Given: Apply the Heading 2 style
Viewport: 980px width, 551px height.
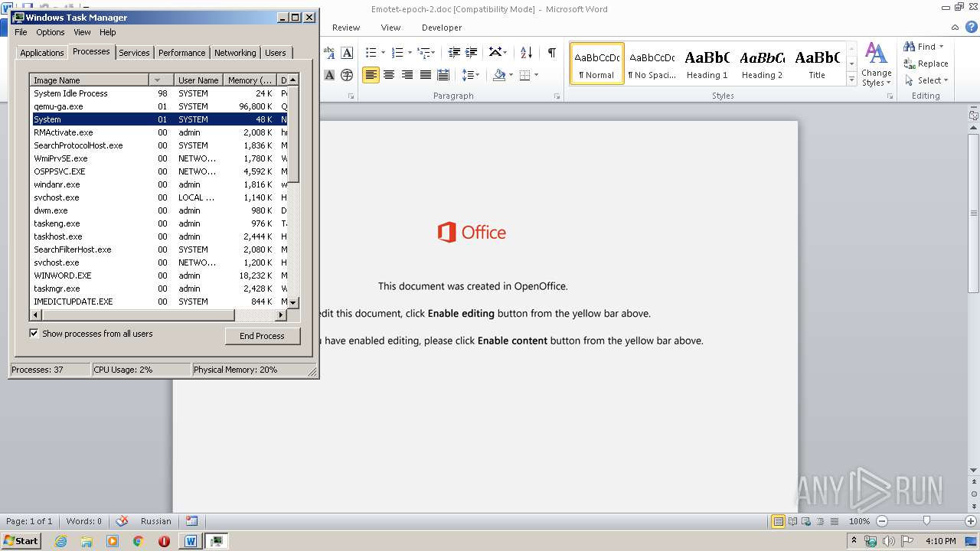Looking at the screenshot, I should point(762,64).
